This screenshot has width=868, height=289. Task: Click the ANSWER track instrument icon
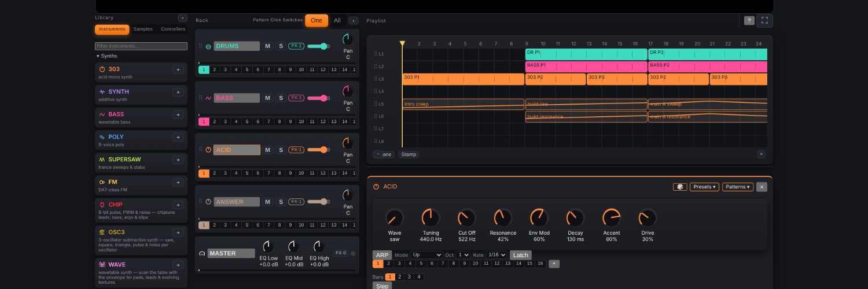click(x=208, y=202)
